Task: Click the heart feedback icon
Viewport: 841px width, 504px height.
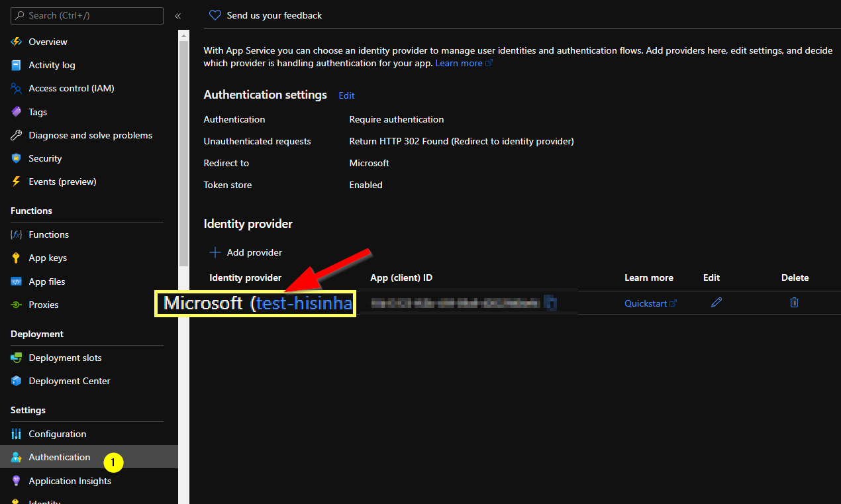Action: [x=215, y=15]
